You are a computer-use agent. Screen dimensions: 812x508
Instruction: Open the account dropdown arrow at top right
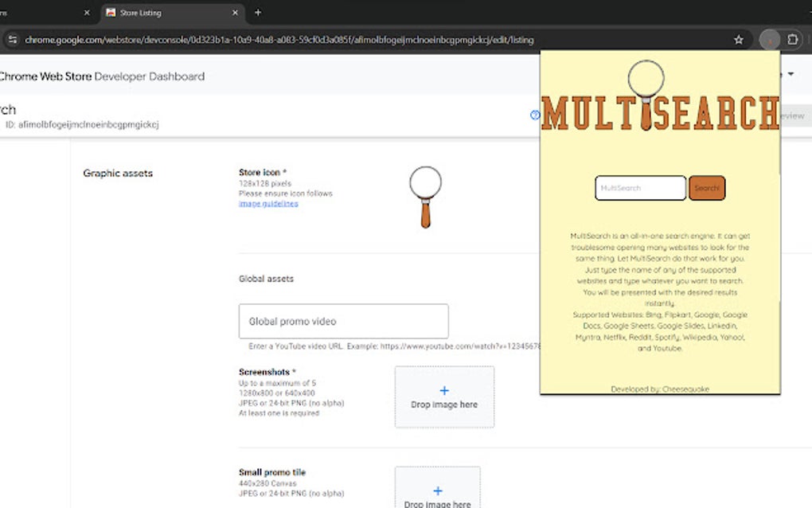click(x=789, y=73)
